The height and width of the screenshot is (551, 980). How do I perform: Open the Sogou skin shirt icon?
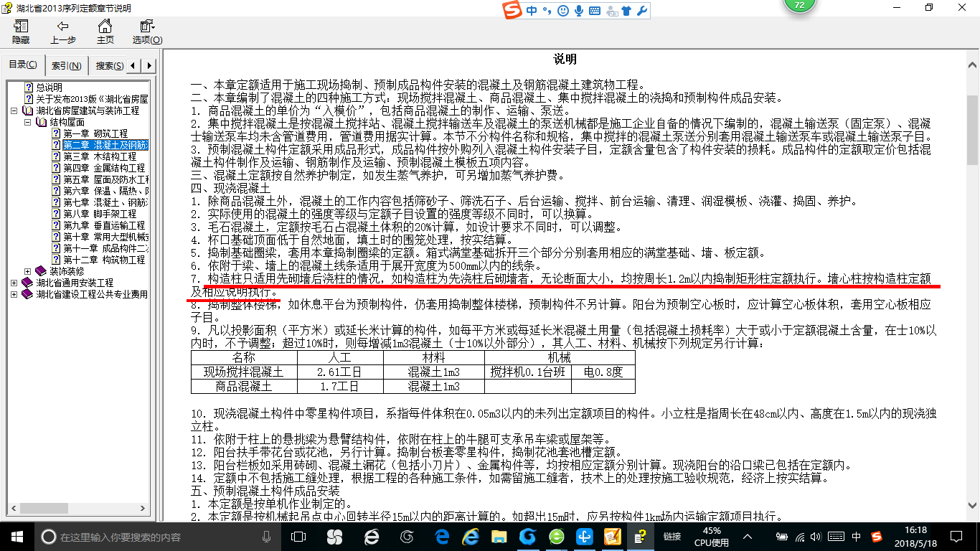point(627,11)
